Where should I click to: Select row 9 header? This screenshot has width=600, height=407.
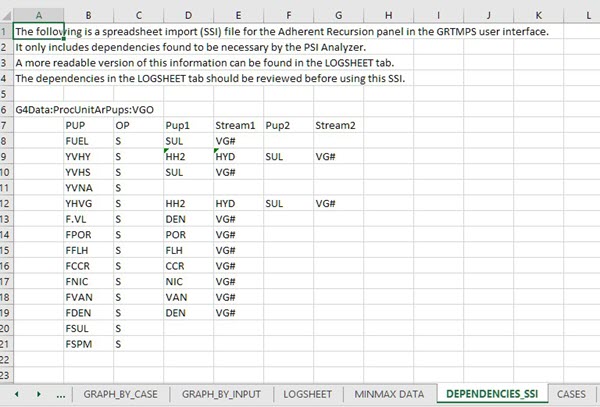6,156
